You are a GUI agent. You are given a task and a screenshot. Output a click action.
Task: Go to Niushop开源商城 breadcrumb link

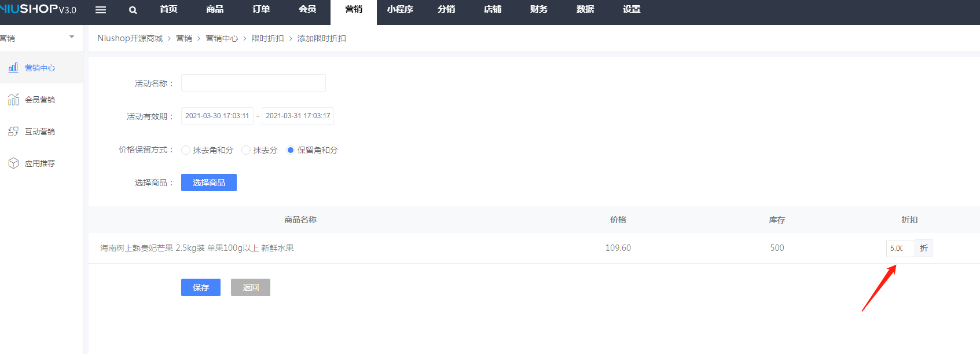[x=130, y=38]
